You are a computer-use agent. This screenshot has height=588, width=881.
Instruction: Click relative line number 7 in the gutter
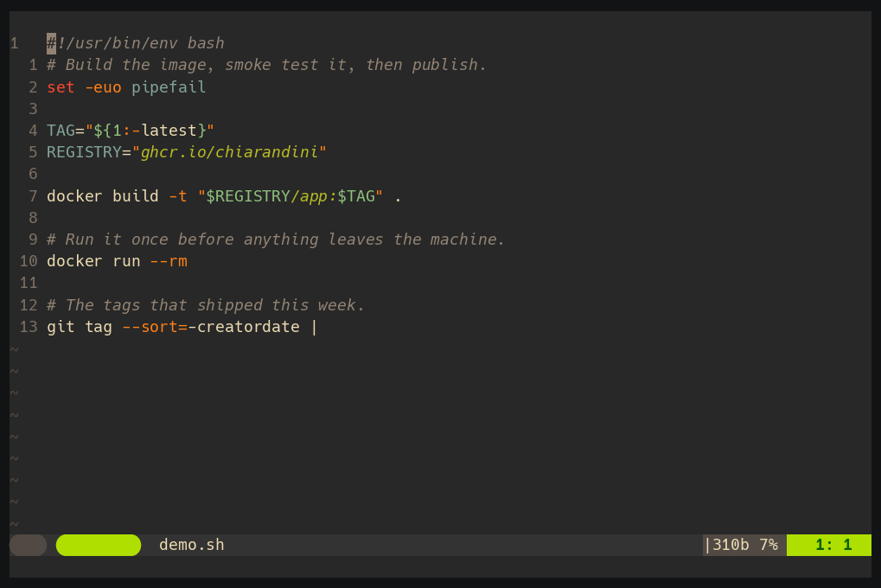(33, 196)
